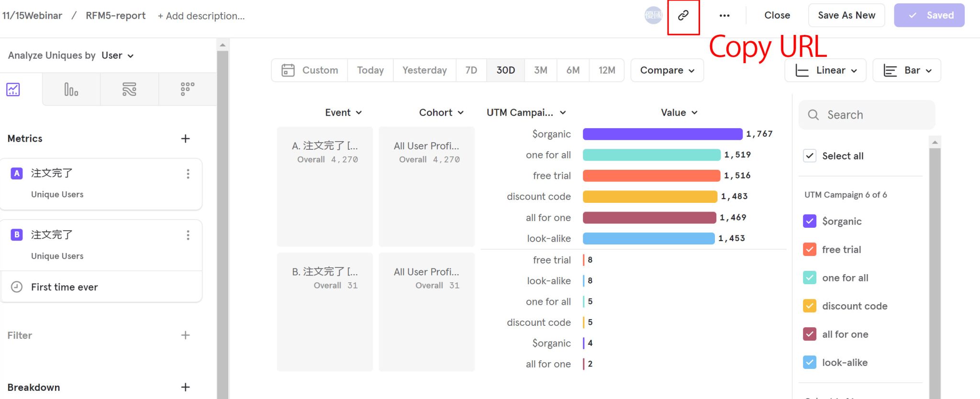Open the Bar chart type dropdown
Viewport: 980px width, 399px height.
tap(907, 70)
